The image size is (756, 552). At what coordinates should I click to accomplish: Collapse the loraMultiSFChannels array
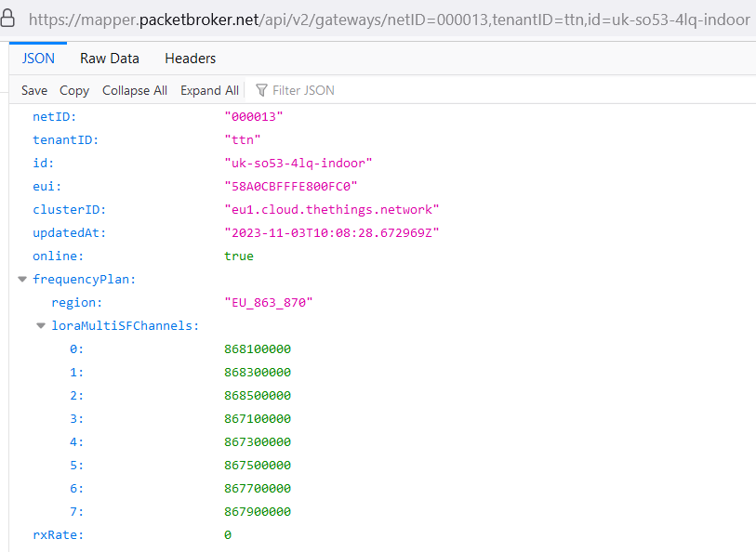click(41, 325)
